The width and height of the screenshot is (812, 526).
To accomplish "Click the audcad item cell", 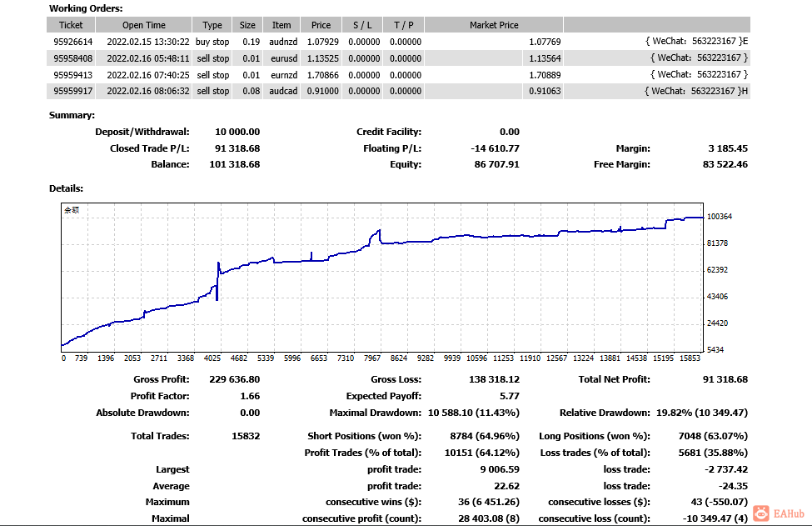I will pos(283,91).
